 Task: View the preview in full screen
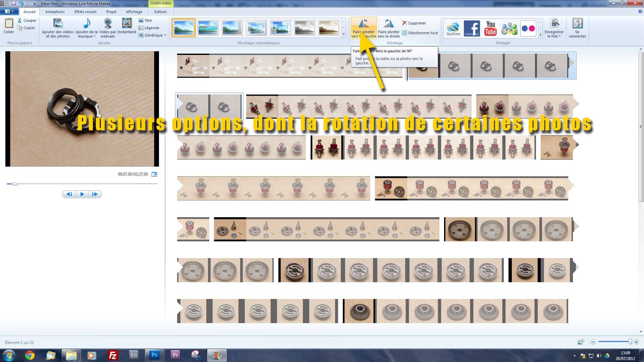click(154, 174)
